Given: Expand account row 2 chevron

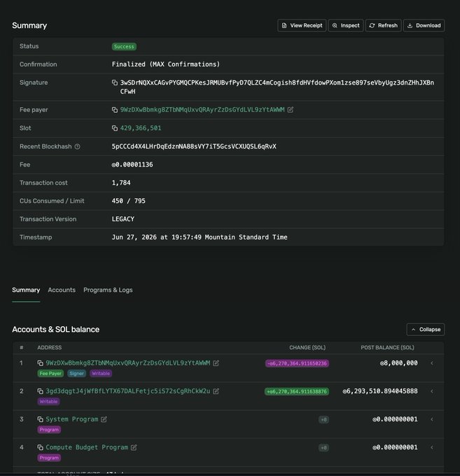Looking at the screenshot, I should click(432, 391).
